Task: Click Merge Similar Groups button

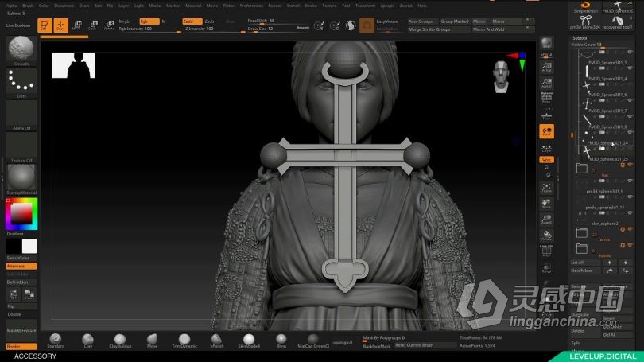Action: click(439, 29)
